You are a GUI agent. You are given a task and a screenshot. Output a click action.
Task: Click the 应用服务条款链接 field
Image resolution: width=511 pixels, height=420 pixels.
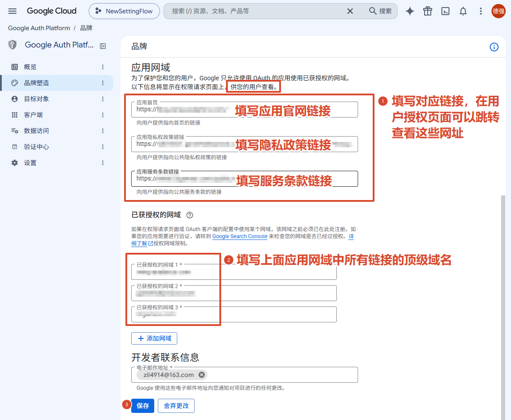(244, 179)
